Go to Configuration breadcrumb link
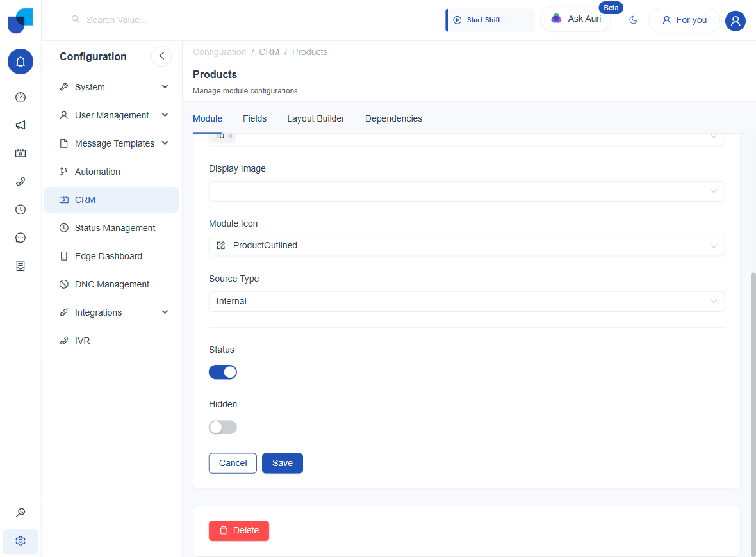Viewport: 756px width, 557px height. pyautogui.click(x=219, y=52)
